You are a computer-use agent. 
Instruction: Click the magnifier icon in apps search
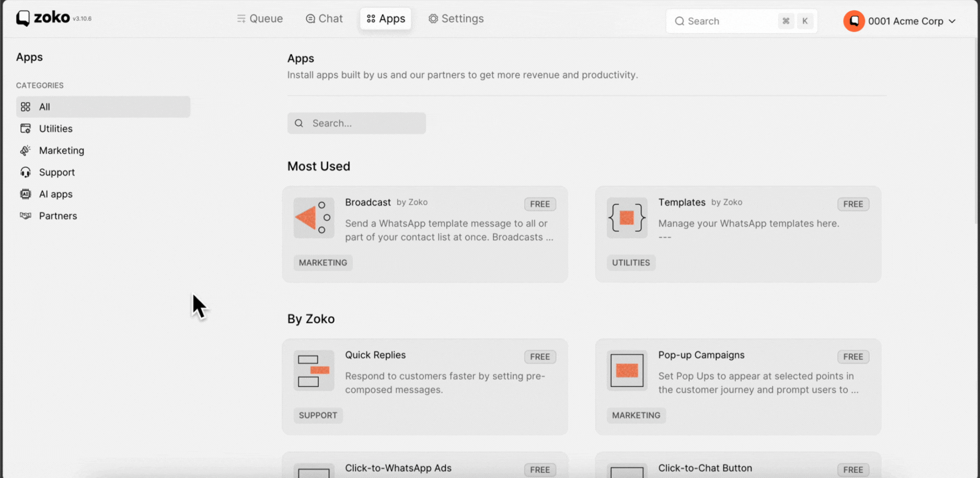pos(299,123)
